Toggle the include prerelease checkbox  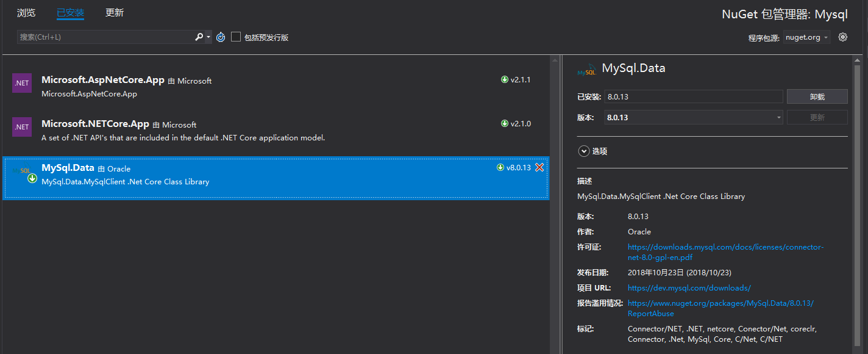pos(236,37)
